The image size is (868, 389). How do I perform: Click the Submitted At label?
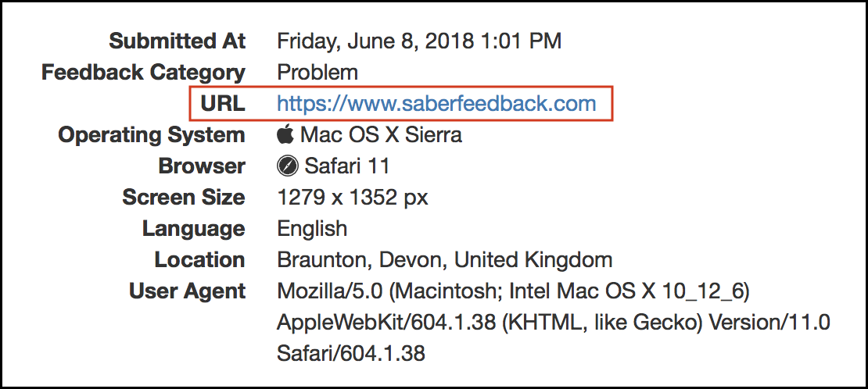coord(177,41)
